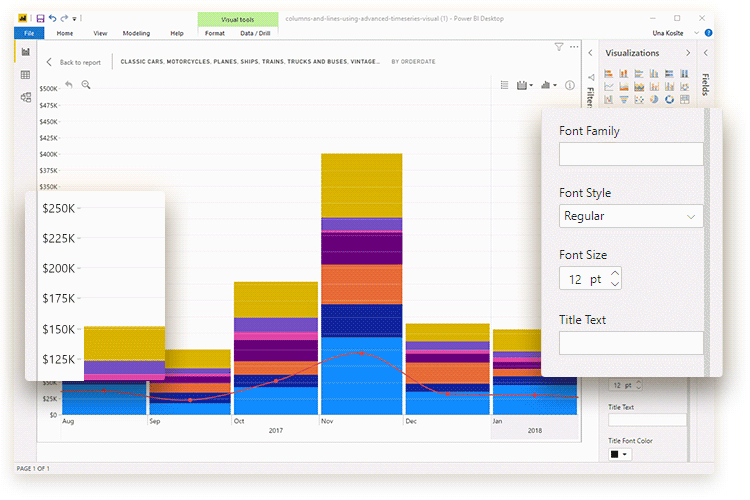Screen dimensions: 750x500
Task: Open the Home ribbon tab
Action: 65,33
